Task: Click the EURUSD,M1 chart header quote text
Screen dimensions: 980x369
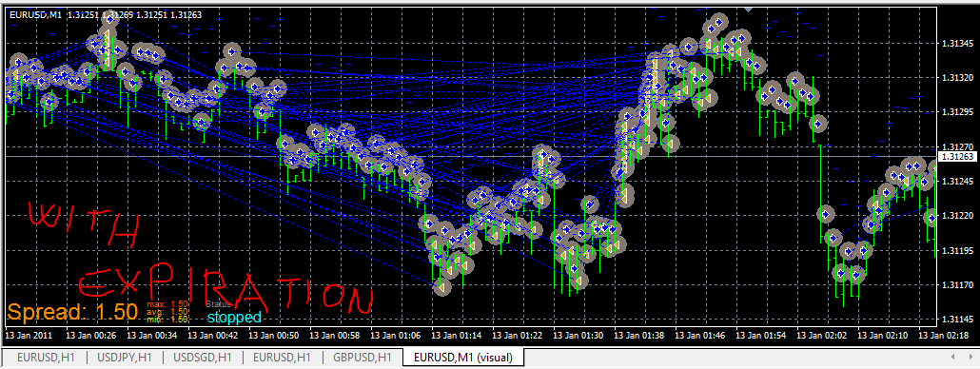Action: pyautogui.click(x=106, y=14)
